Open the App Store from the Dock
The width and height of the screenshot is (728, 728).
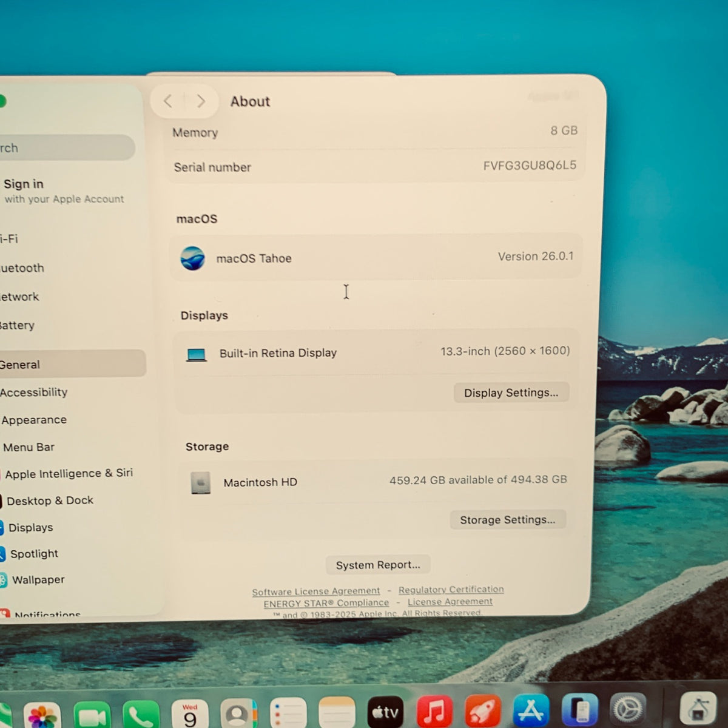(531, 710)
